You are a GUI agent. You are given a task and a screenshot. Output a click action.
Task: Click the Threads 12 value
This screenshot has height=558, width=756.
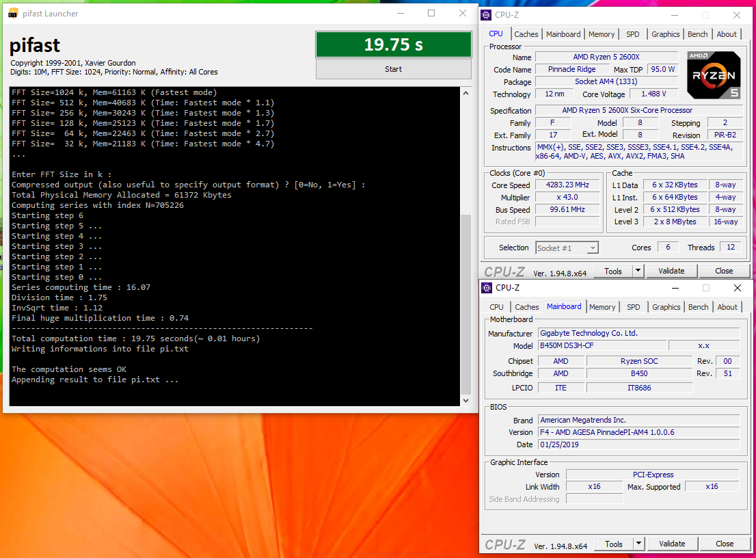tap(731, 248)
